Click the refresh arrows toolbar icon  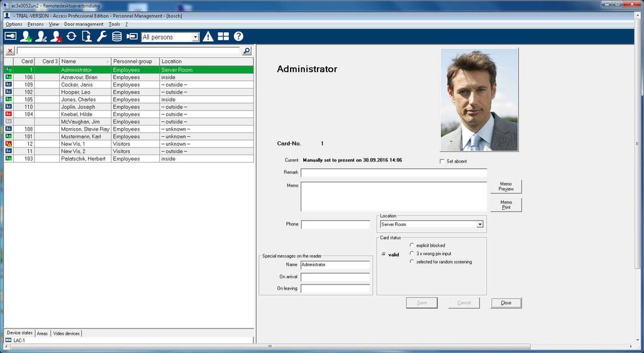coord(71,36)
